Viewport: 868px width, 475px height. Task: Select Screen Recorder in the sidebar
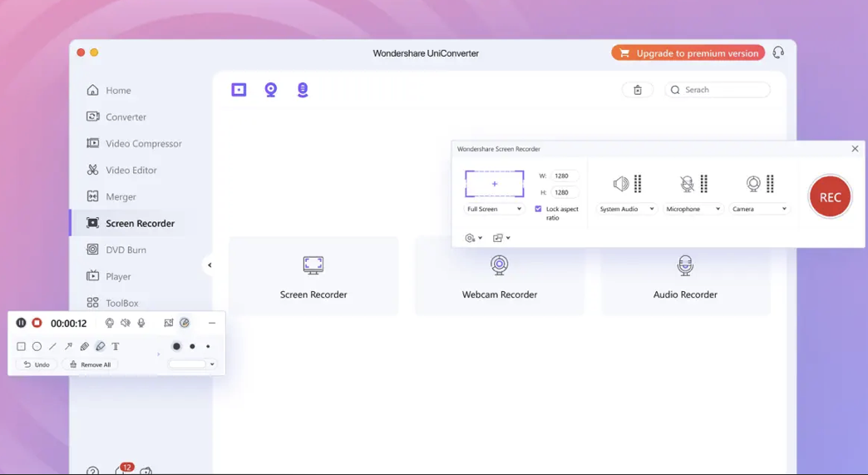[131, 223]
